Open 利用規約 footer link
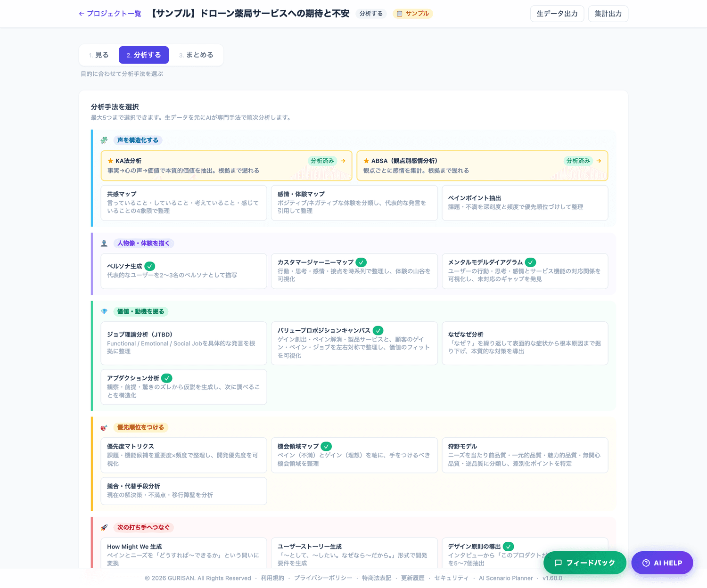Image resolution: width=707 pixels, height=588 pixels. point(272,578)
